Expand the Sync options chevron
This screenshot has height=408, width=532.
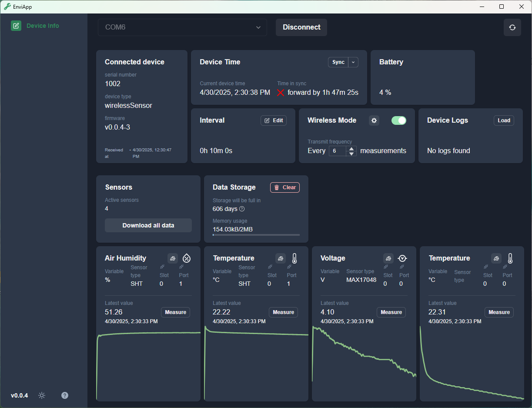(353, 62)
